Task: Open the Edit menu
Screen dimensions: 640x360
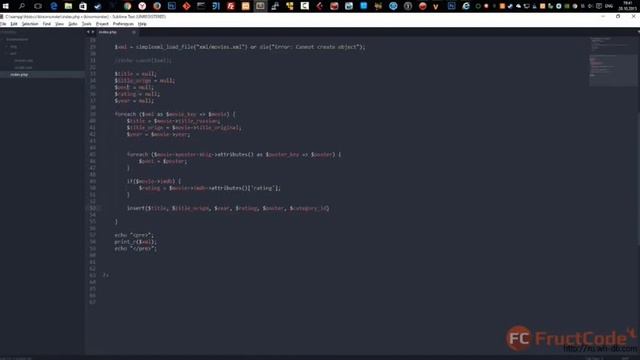Action: [14, 24]
